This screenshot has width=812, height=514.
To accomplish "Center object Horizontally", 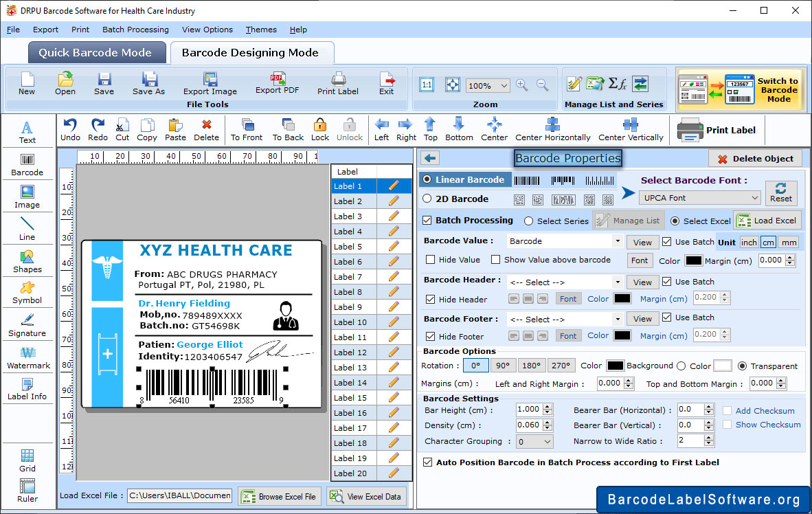I will (552, 130).
